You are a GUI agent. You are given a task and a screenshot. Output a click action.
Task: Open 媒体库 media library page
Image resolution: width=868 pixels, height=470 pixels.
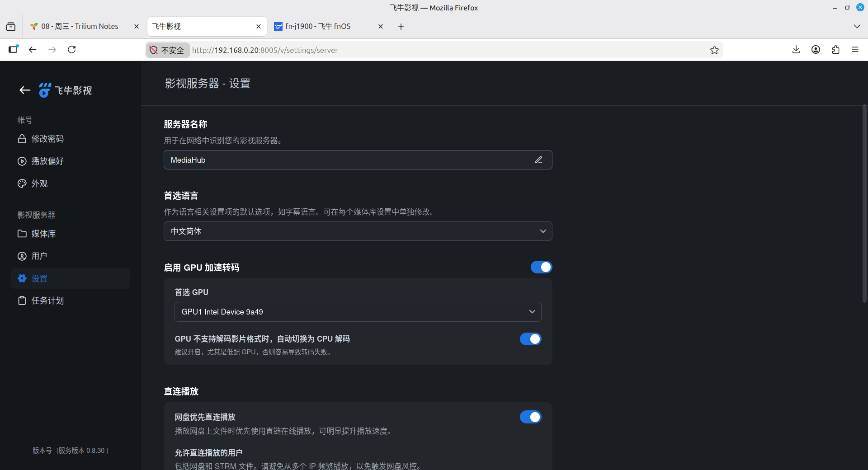click(43, 234)
